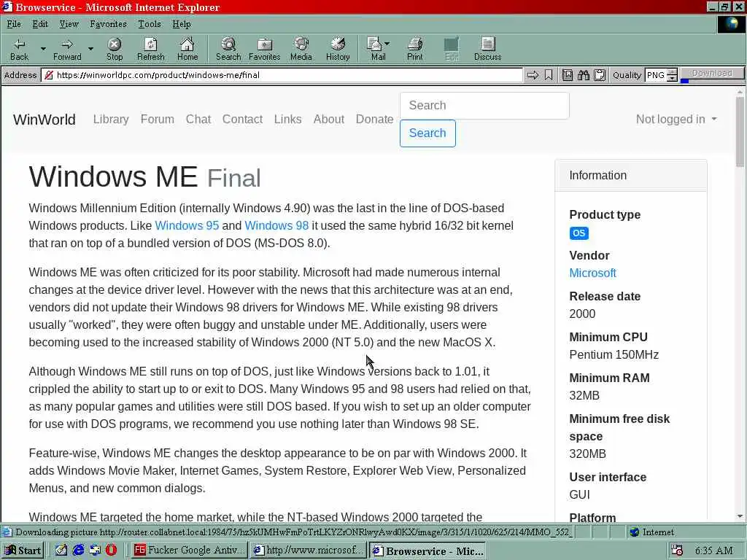
Task: Refresh the current page
Action: (150, 49)
